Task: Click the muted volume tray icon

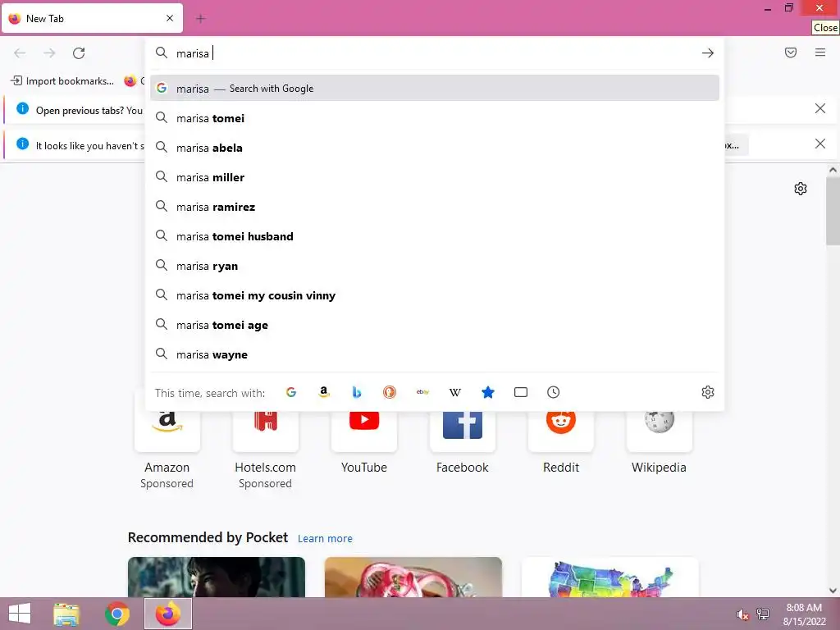Action: pos(742,614)
